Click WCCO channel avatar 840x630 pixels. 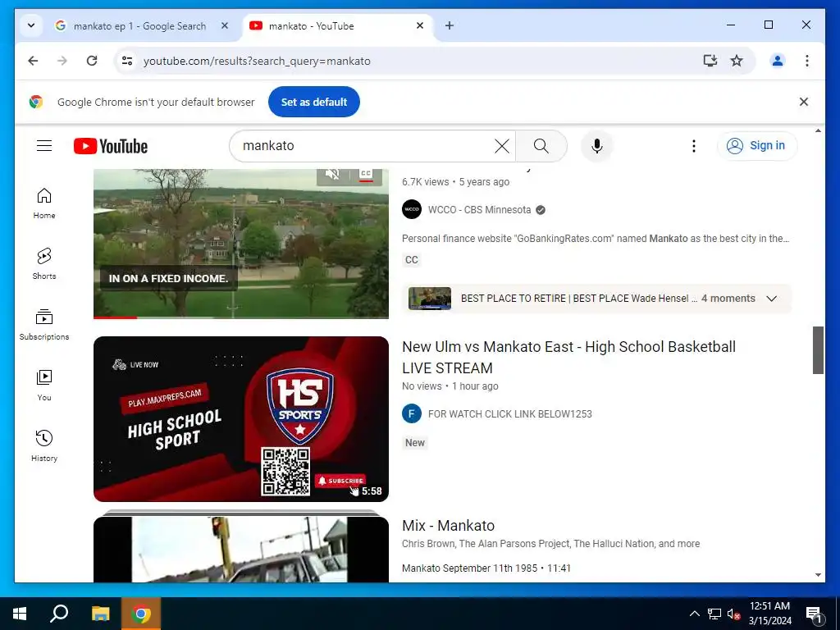[x=412, y=209]
